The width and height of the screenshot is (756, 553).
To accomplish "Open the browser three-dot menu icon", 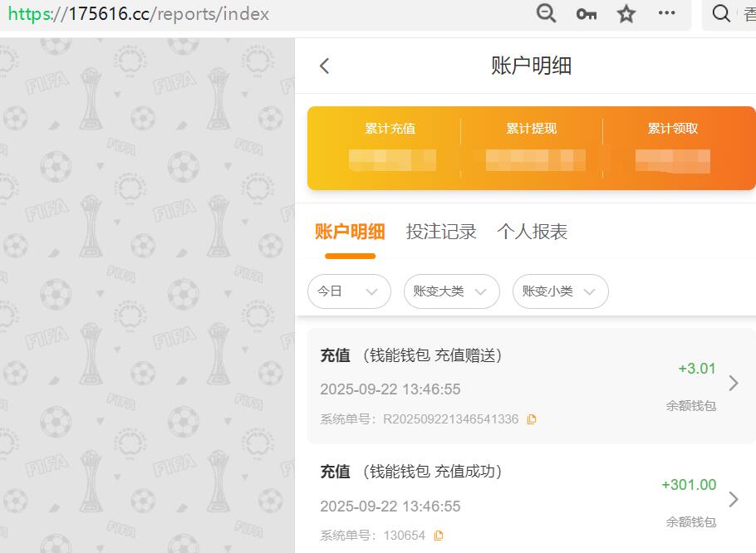I will pos(666,14).
